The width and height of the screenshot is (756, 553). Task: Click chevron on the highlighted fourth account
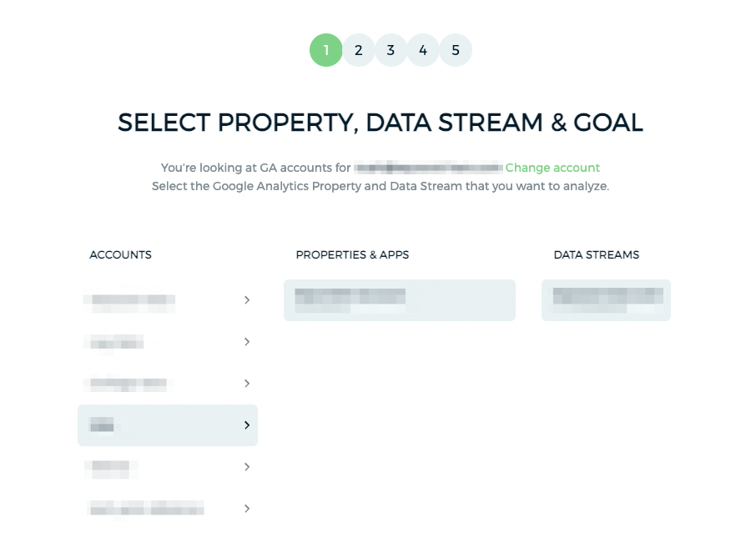click(247, 425)
